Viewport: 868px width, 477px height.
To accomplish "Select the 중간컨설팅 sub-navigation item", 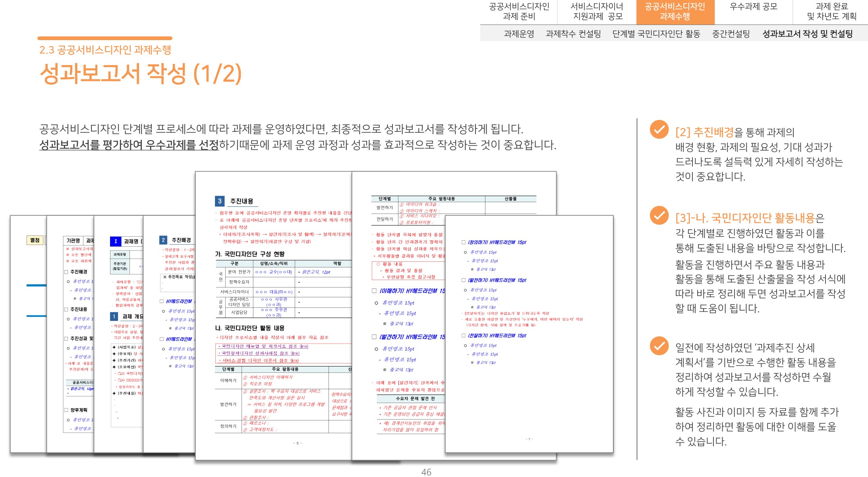I will (731, 34).
